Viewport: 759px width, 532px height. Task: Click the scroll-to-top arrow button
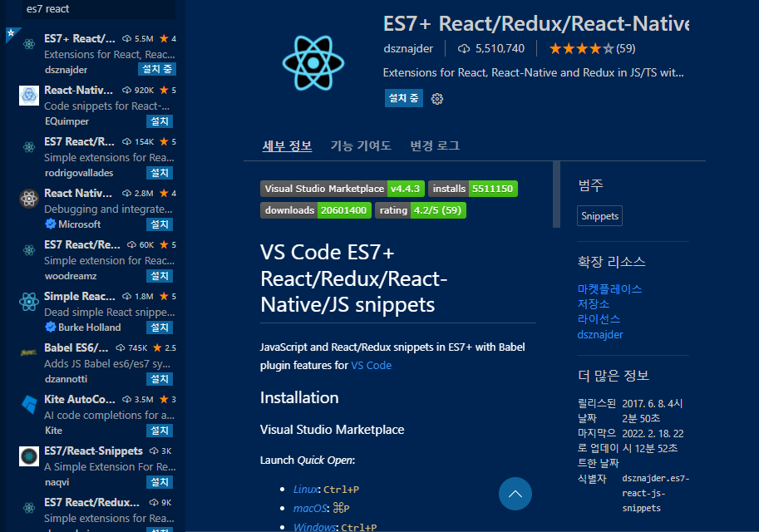[515, 494]
